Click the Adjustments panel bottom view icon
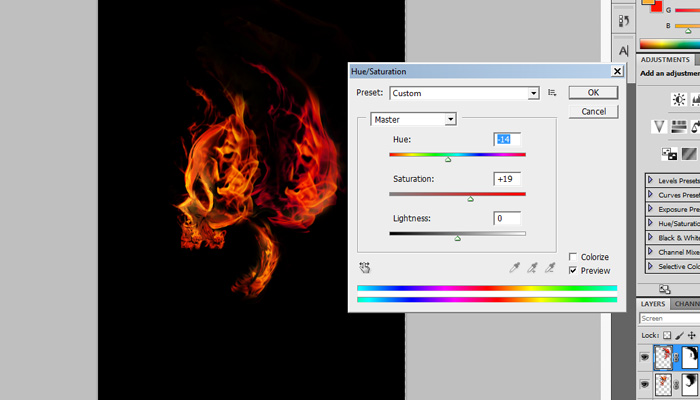Screen dimensions: 700x400 click(x=664, y=289)
